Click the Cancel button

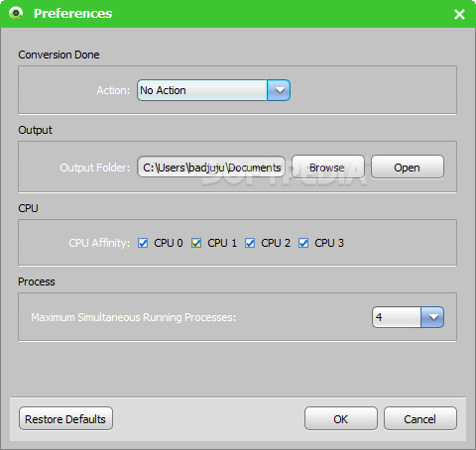tap(420, 418)
